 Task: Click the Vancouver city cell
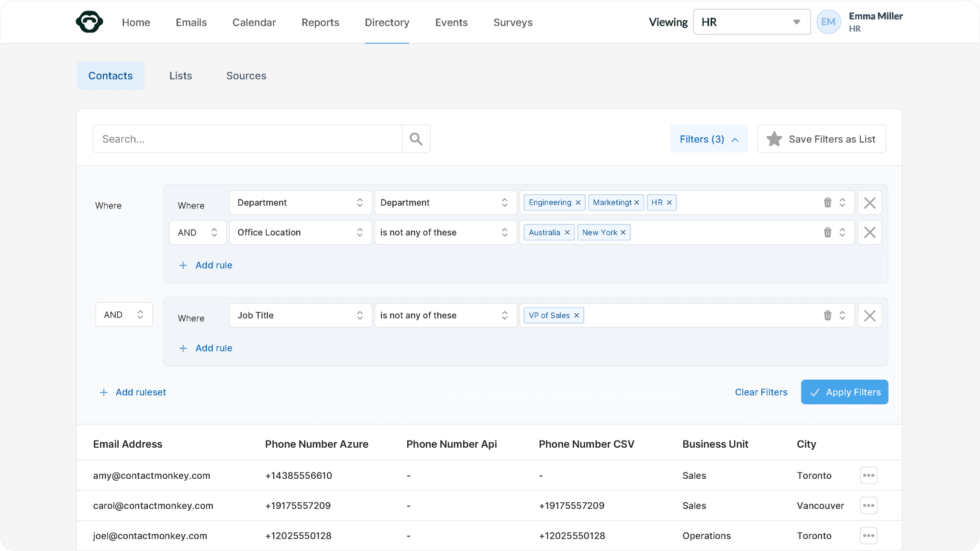pyautogui.click(x=820, y=506)
